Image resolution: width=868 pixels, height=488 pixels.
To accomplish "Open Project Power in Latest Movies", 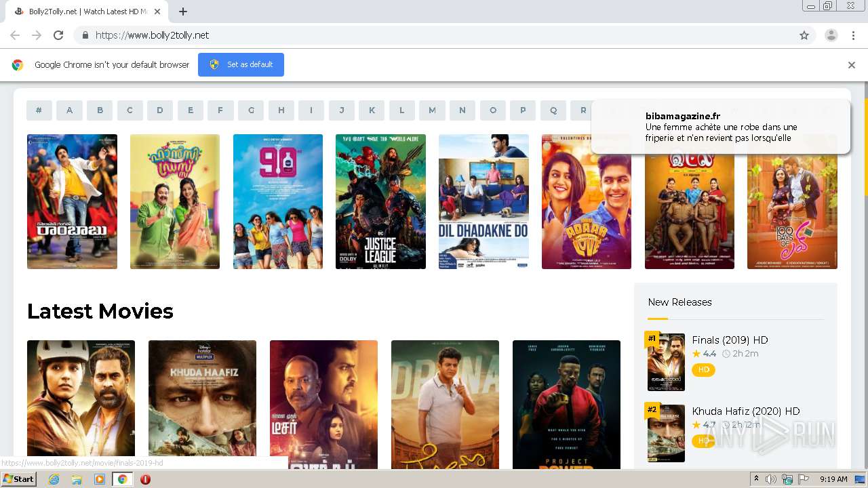I will click(x=566, y=405).
